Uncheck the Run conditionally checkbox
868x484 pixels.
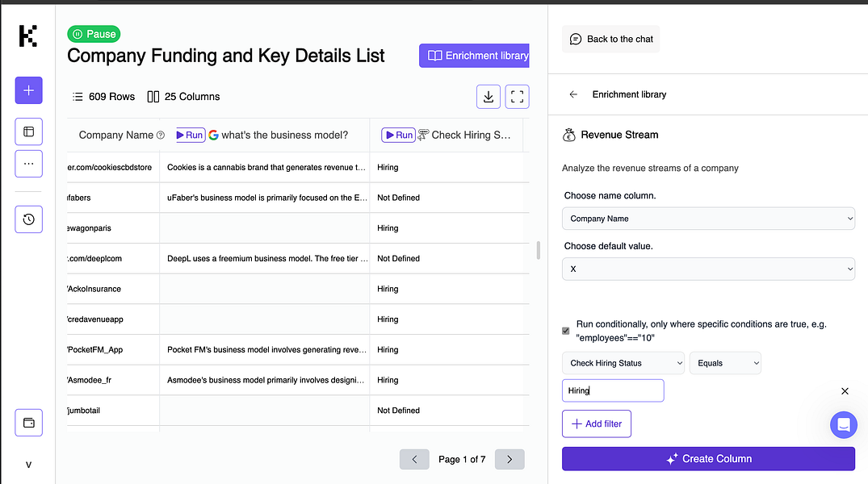click(566, 331)
